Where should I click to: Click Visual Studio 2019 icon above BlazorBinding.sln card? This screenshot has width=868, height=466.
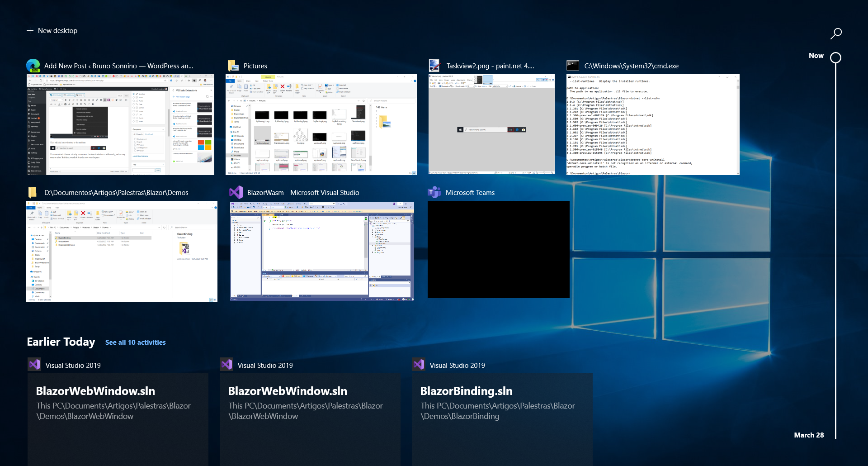419,364
